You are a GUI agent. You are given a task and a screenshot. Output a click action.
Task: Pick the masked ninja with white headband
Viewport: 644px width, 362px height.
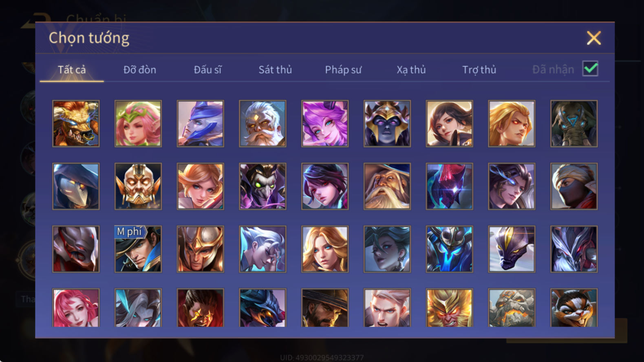pyautogui.click(x=574, y=186)
